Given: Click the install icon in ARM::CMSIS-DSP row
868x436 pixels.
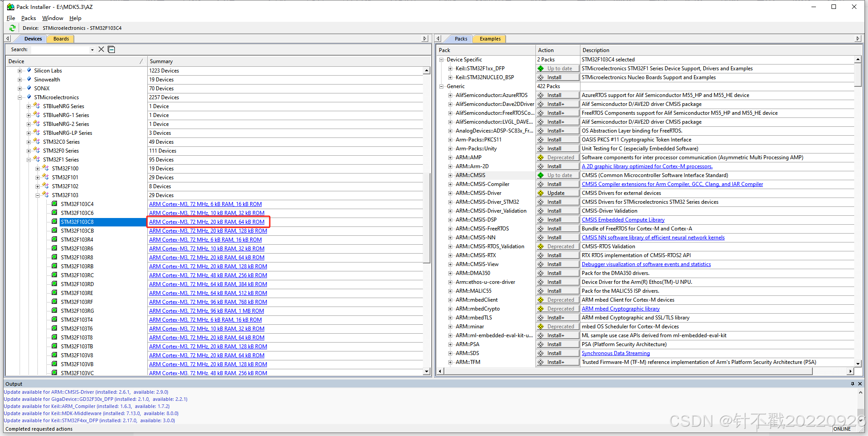Looking at the screenshot, I should [541, 220].
